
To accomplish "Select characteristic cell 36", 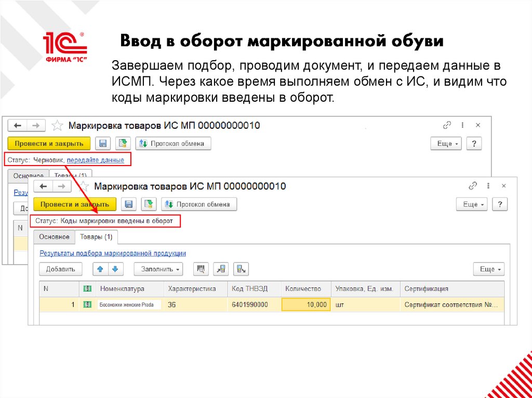I will point(196,305).
